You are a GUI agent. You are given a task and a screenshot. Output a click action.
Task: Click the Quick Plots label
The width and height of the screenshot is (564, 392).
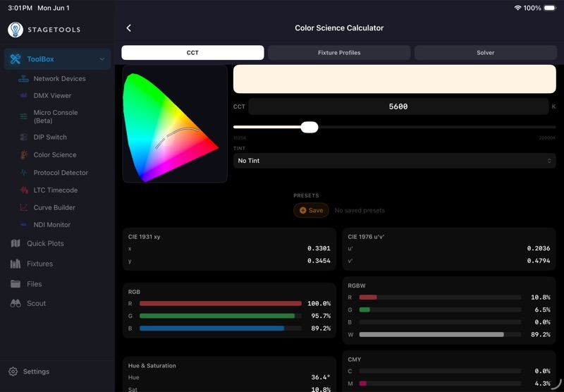[x=45, y=243]
